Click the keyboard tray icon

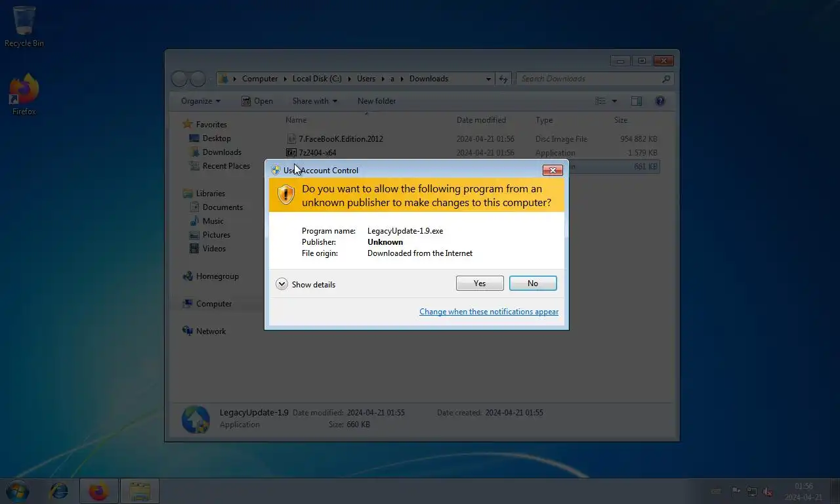(x=716, y=492)
